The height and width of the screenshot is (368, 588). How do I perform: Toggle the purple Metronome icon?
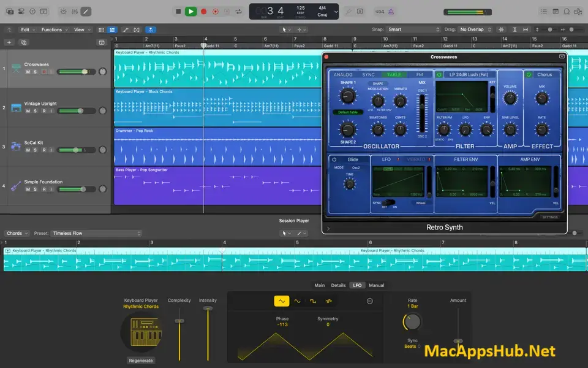coord(391,12)
